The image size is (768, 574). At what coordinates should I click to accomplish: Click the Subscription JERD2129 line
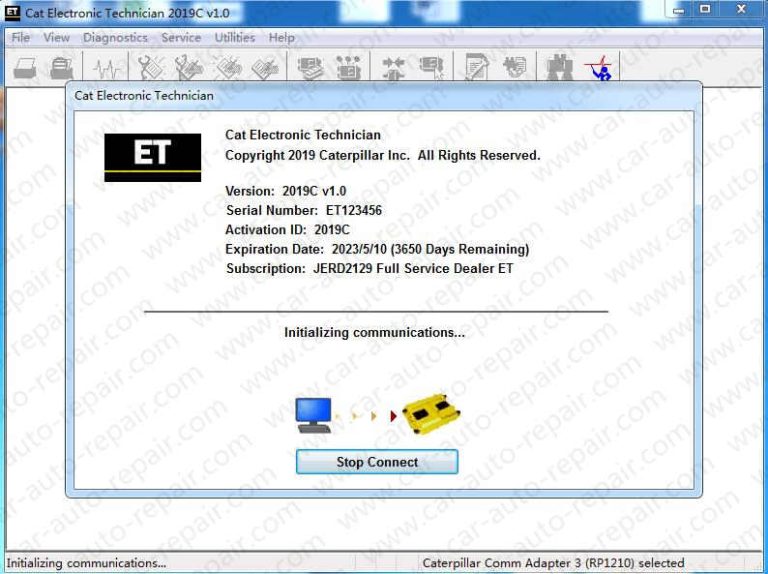point(369,268)
